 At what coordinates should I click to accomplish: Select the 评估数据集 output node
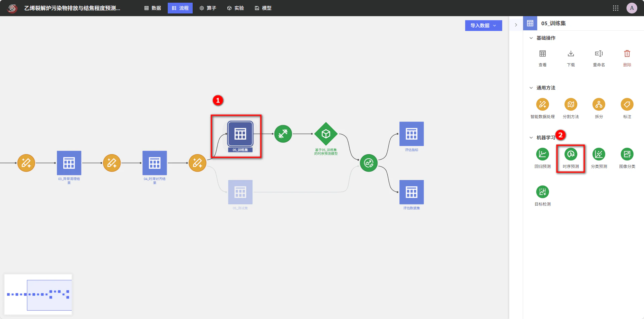click(412, 192)
